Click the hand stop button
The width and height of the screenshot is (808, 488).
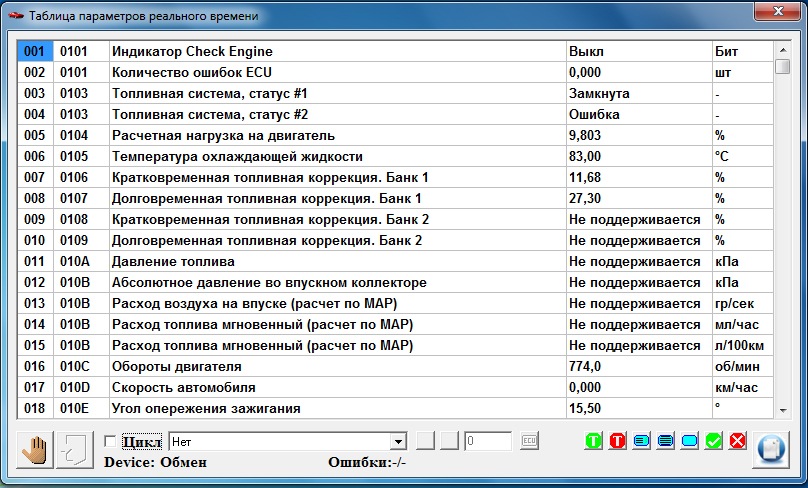[x=35, y=450]
